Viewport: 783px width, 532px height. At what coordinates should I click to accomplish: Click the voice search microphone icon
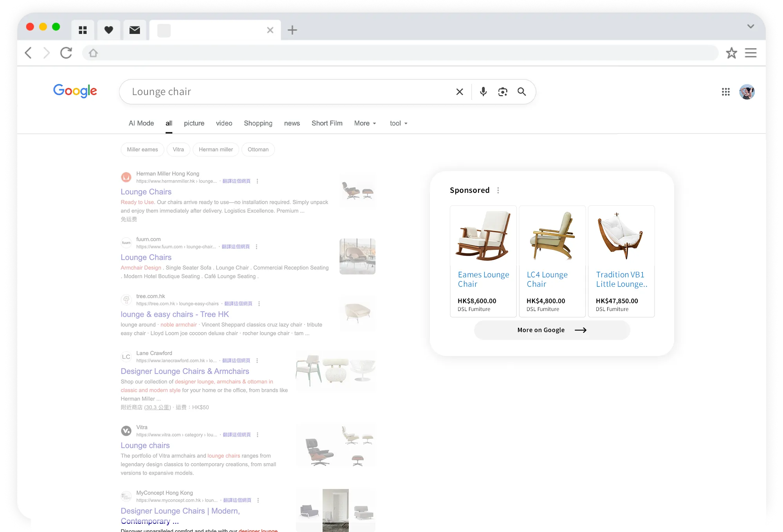pyautogui.click(x=483, y=92)
